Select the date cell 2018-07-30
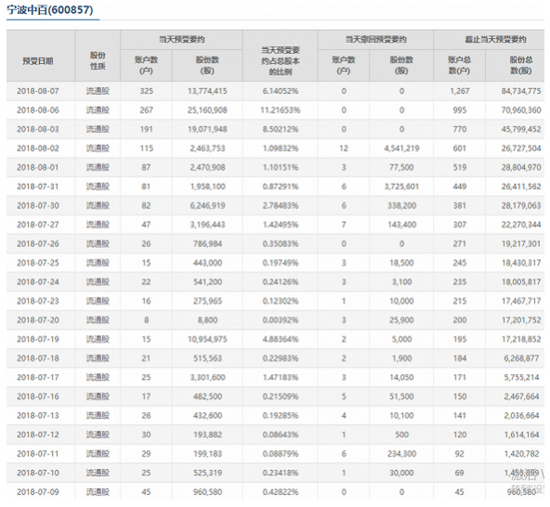This screenshot has height=507, width=550. [x=38, y=206]
